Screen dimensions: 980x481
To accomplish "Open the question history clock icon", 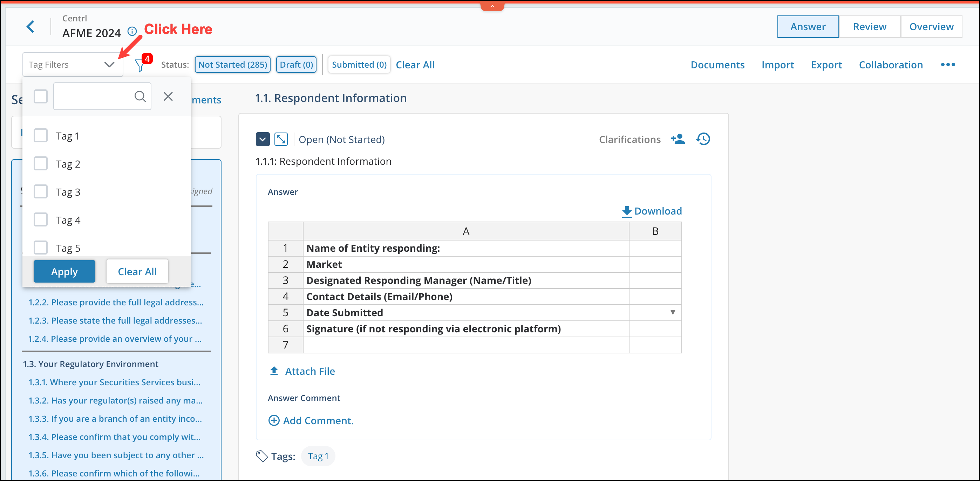I will (x=703, y=139).
